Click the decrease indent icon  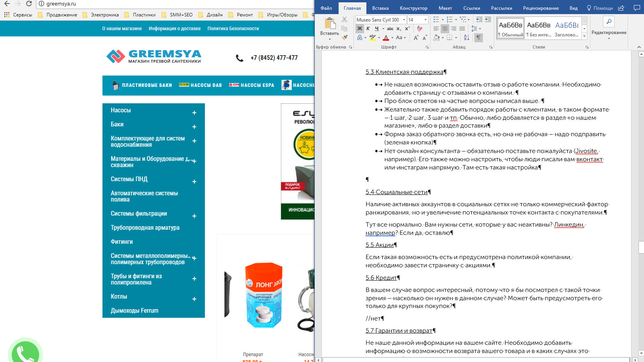coord(479,20)
